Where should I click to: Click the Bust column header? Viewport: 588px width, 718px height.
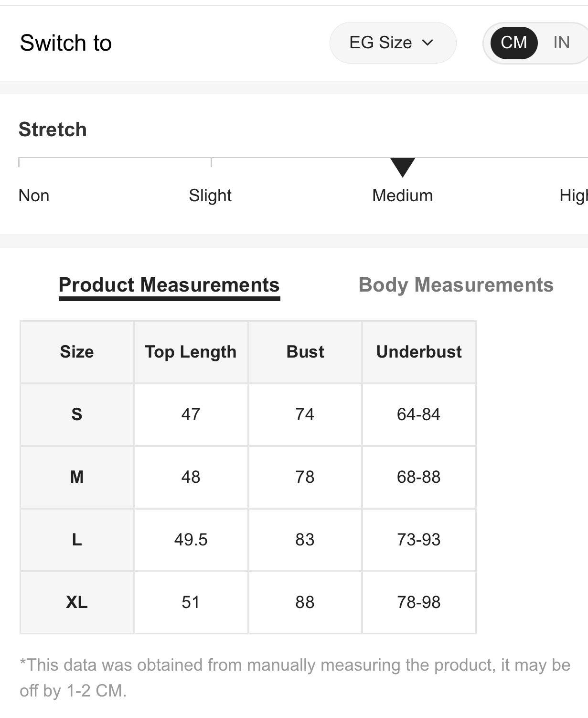pos(305,352)
